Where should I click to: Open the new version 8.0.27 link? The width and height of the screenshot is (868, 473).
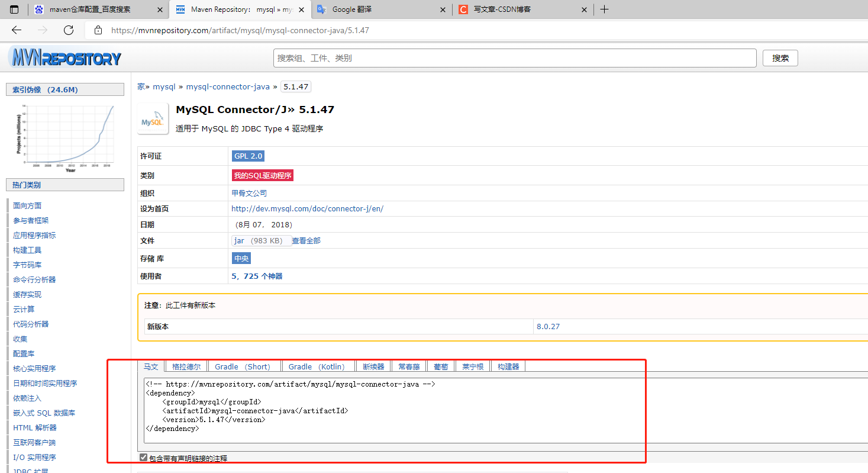(548, 327)
